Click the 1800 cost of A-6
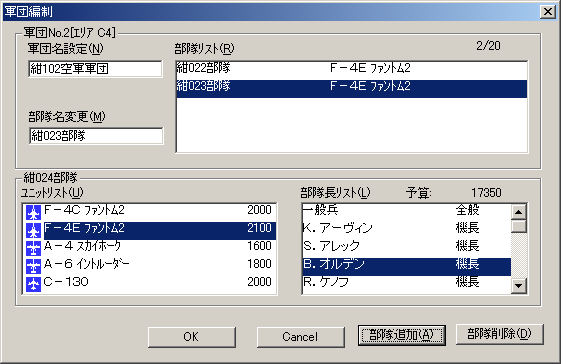The height and width of the screenshot is (364, 561). 259,263
